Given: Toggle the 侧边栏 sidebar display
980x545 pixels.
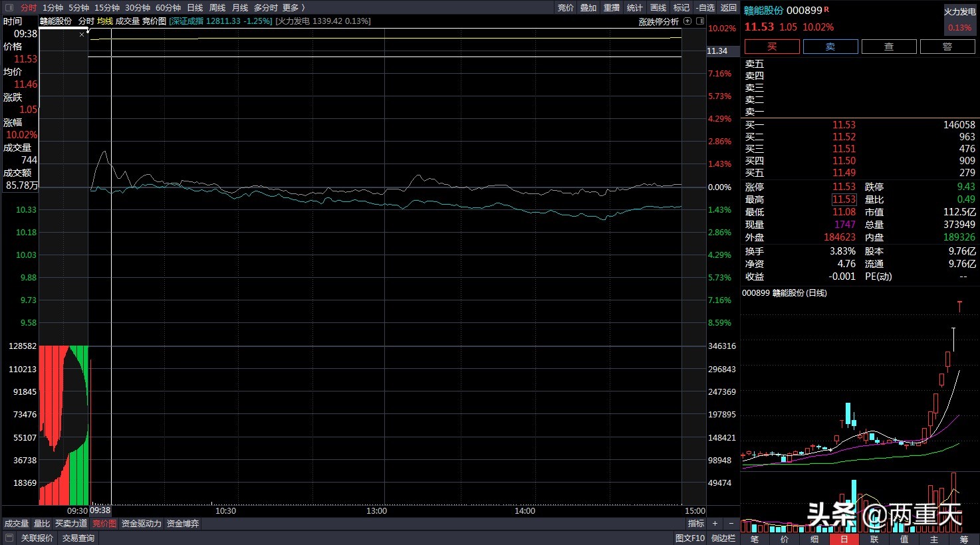Looking at the screenshot, I should pyautogui.click(x=723, y=538).
